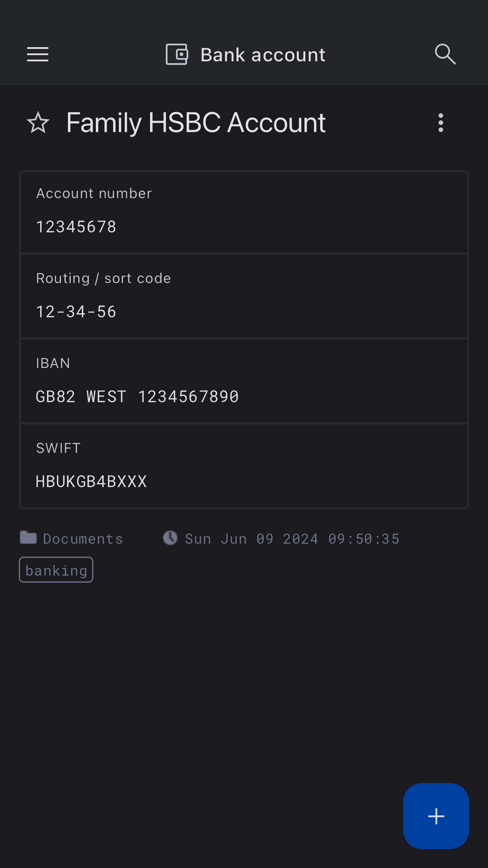488x868 pixels.
Task: Click the SWIFT code HBUKGB4BXXX
Action: pos(91,482)
